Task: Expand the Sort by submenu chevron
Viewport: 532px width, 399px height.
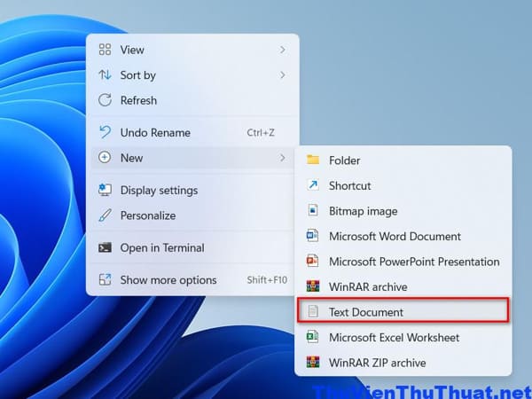Action: 282,75
